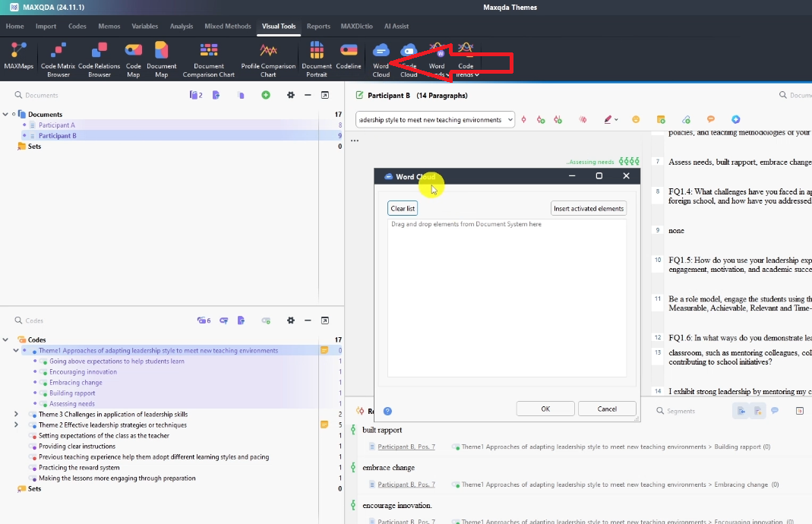The width and height of the screenshot is (812, 524).
Task: Open the code selection dropdown above document
Action: pyautogui.click(x=509, y=120)
